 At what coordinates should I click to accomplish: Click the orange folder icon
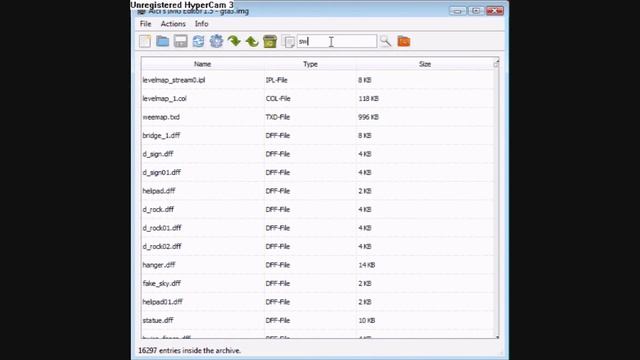click(x=403, y=41)
